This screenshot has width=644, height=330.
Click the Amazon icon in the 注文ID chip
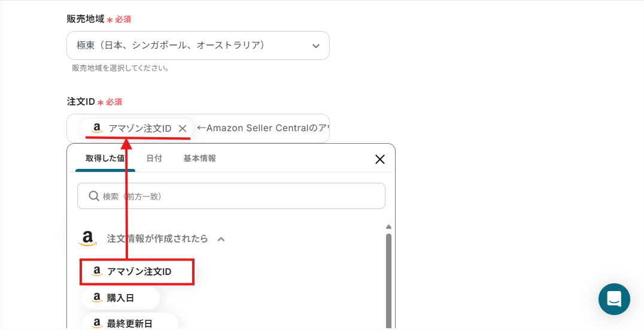pos(96,128)
